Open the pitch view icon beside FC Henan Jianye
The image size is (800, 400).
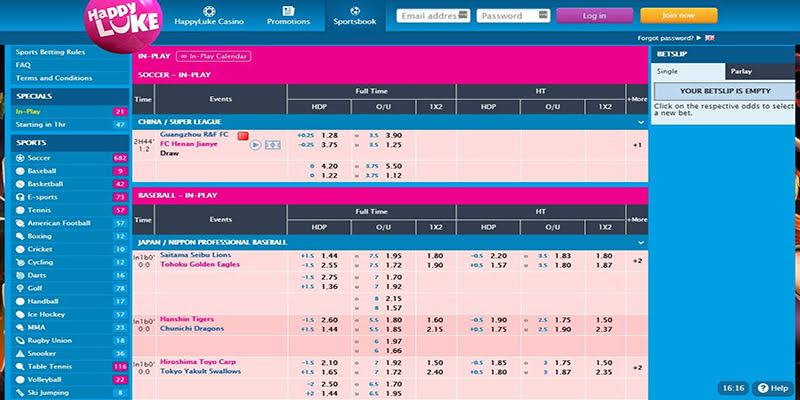coord(272,145)
